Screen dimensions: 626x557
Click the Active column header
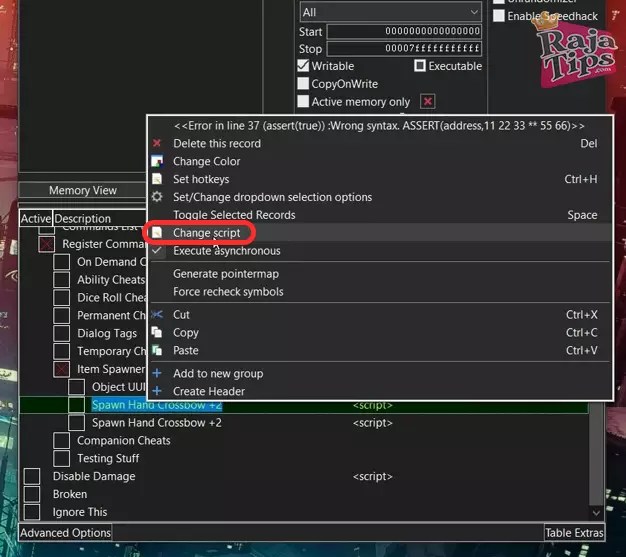[x=36, y=218]
